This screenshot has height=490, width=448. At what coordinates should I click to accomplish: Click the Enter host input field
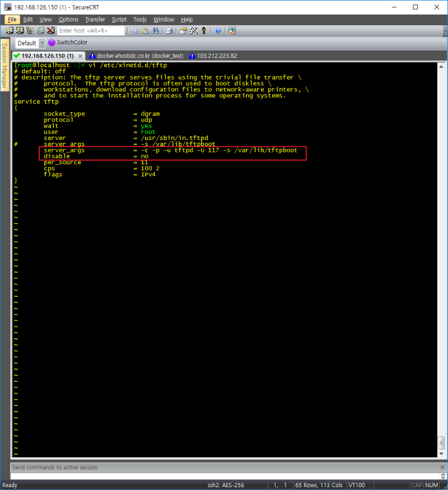91,31
